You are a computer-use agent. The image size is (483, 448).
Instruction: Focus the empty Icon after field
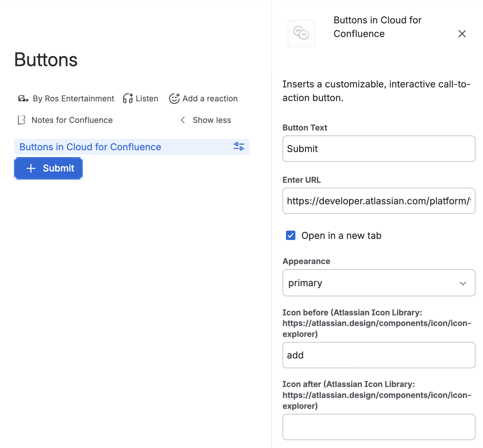point(379,427)
